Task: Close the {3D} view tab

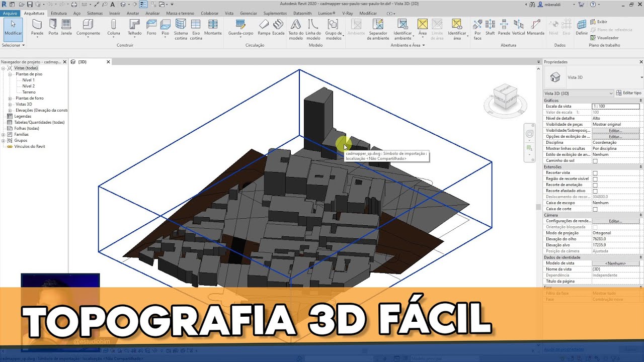Action: [108, 62]
